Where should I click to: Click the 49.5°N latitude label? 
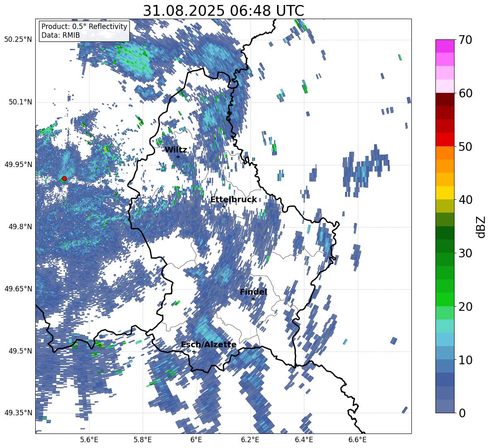pyautogui.click(x=20, y=351)
